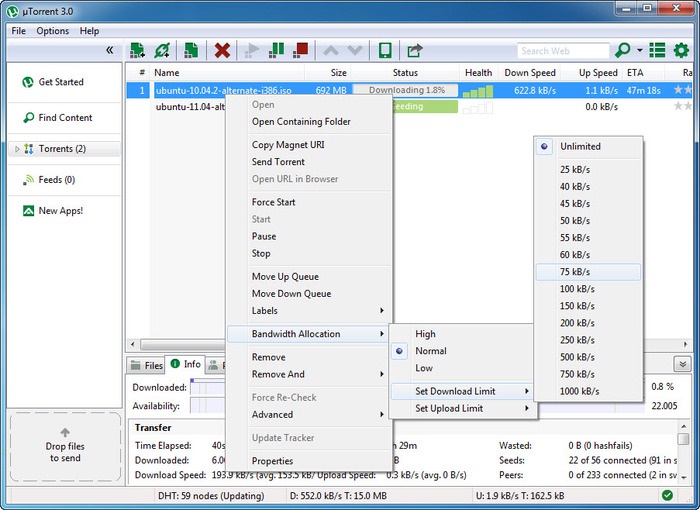
Task: Set bandwidth allocation to High
Action: tap(425, 334)
